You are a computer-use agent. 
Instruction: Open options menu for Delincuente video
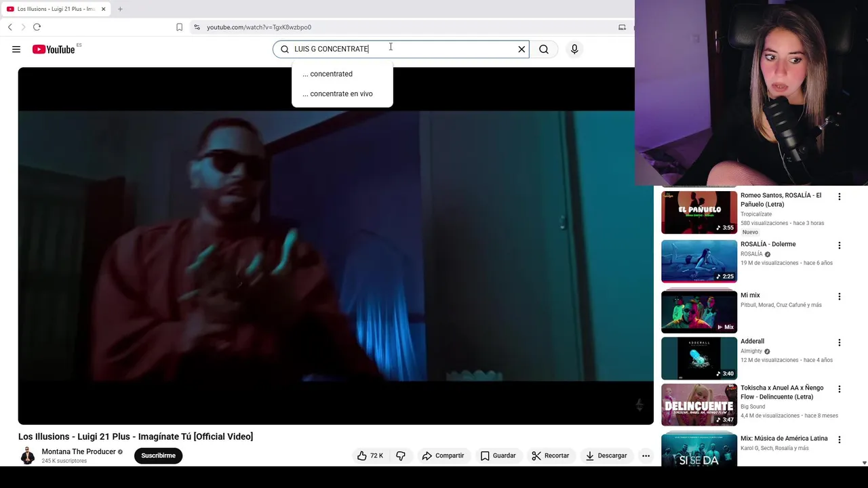840,389
